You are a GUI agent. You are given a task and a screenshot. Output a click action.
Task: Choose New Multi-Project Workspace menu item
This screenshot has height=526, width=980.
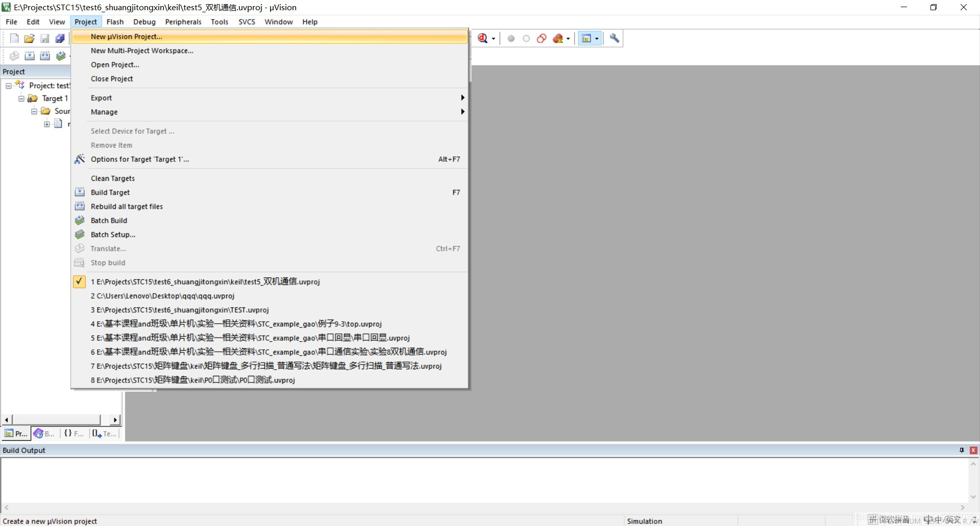pos(269,51)
